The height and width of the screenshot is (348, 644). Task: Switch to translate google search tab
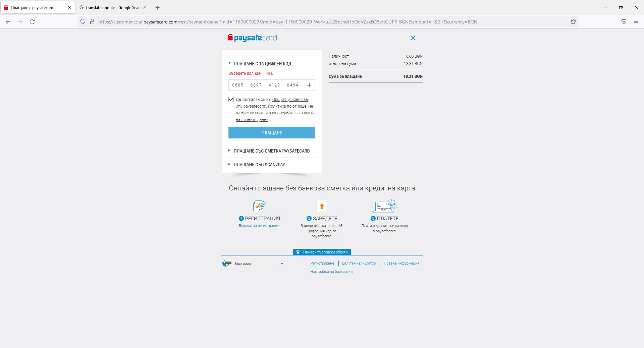113,7
